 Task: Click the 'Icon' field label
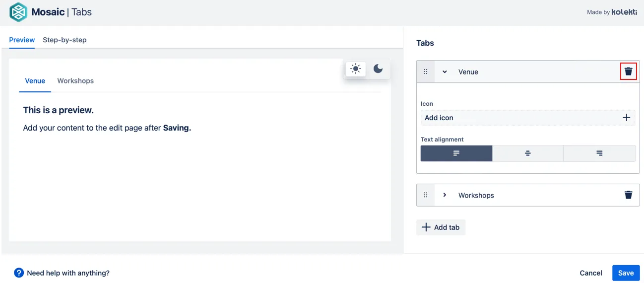pos(427,104)
